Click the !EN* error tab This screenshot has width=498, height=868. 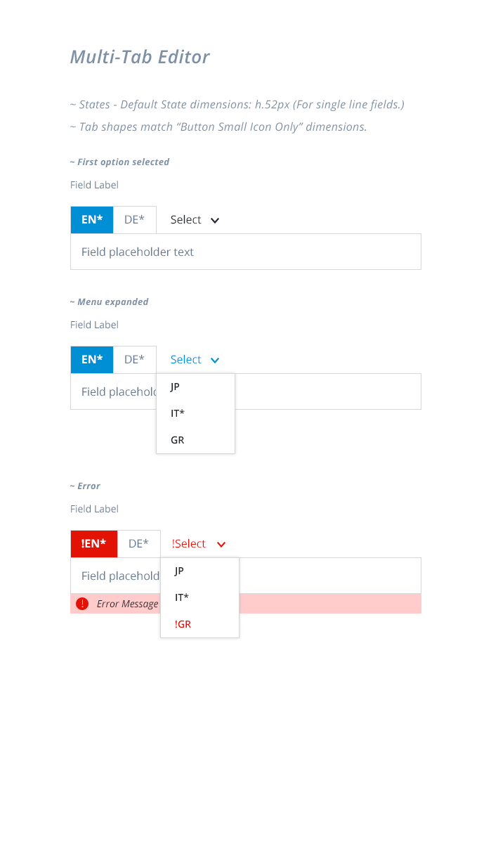[93, 543]
